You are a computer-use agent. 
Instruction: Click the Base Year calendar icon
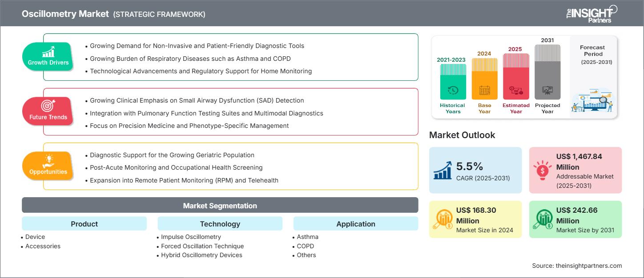[484, 91]
